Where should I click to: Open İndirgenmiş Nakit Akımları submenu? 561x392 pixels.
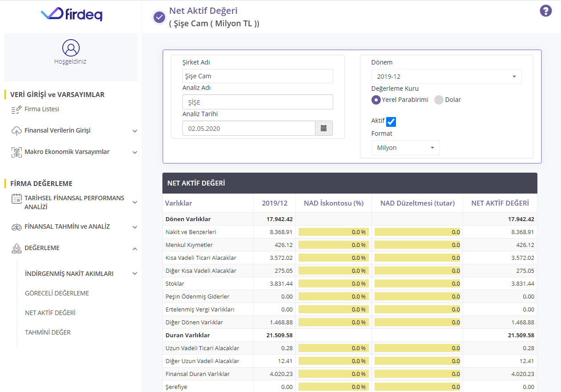pyautogui.click(x=69, y=274)
